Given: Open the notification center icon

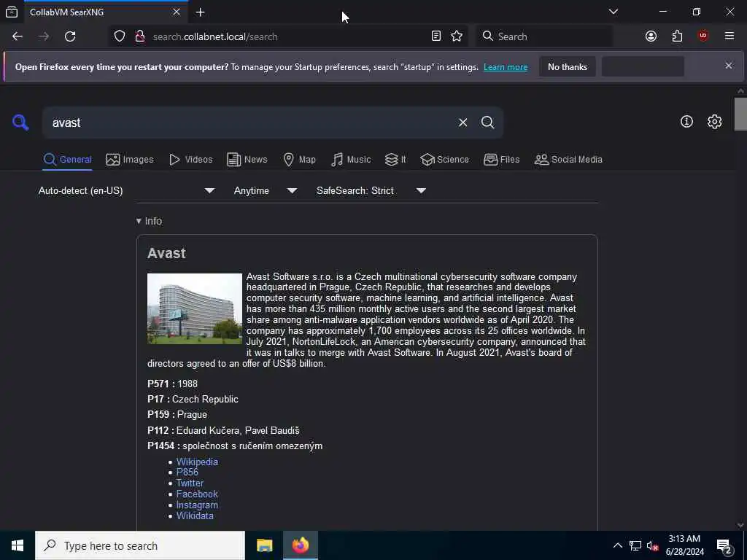Looking at the screenshot, I should point(724,545).
